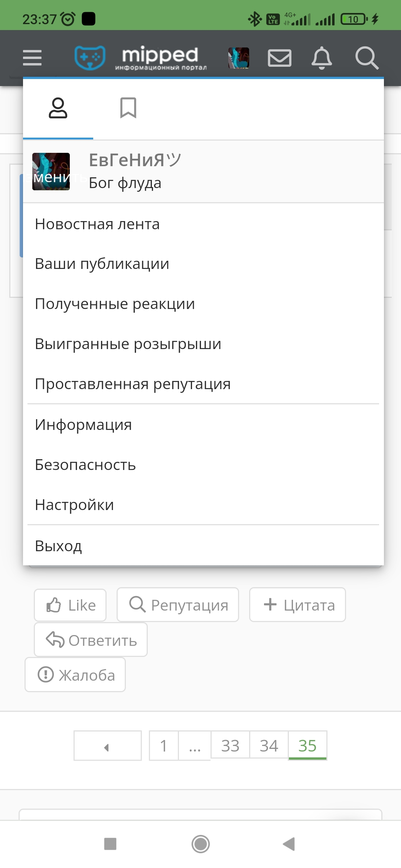Open the magnifying glass search icon
This screenshot has height=868, width=401.
click(x=367, y=58)
